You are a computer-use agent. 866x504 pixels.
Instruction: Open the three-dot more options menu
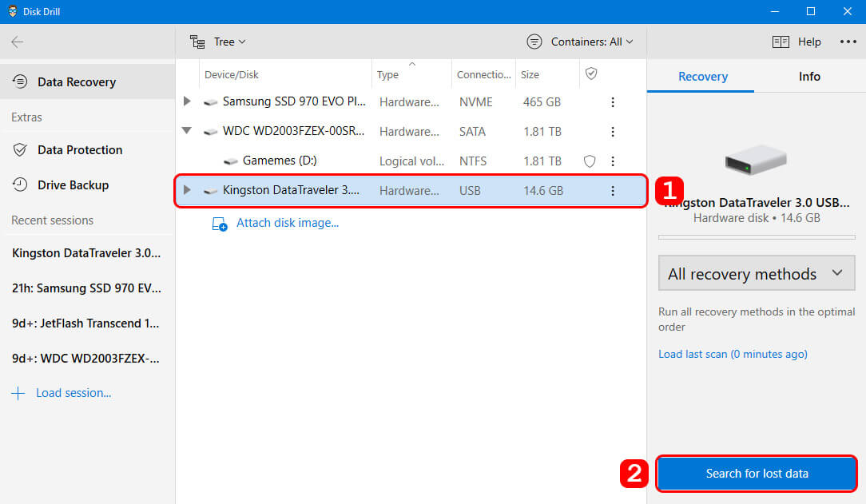(x=848, y=42)
